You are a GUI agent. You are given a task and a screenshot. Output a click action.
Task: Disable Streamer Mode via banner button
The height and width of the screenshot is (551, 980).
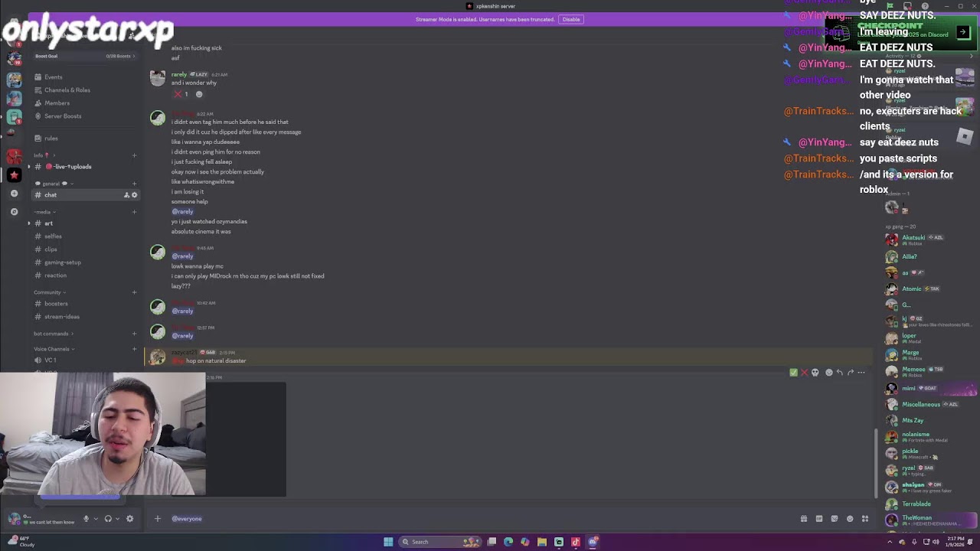tap(571, 19)
